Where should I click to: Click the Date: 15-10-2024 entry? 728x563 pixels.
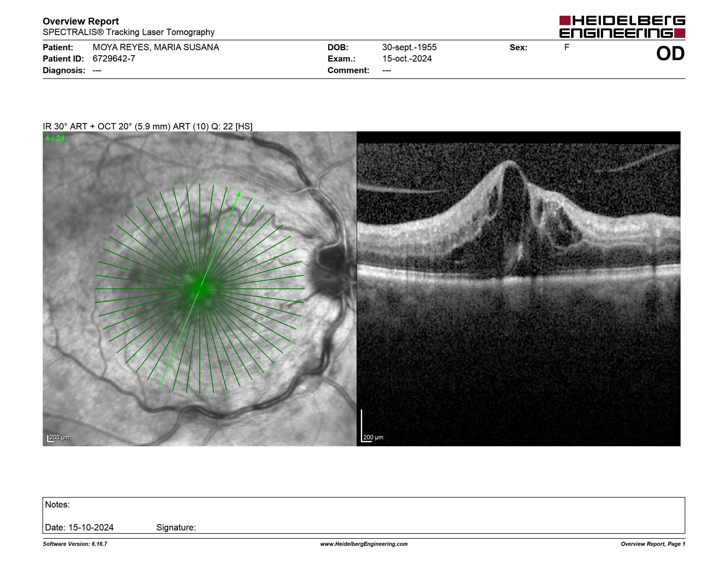pyautogui.click(x=79, y=527)
